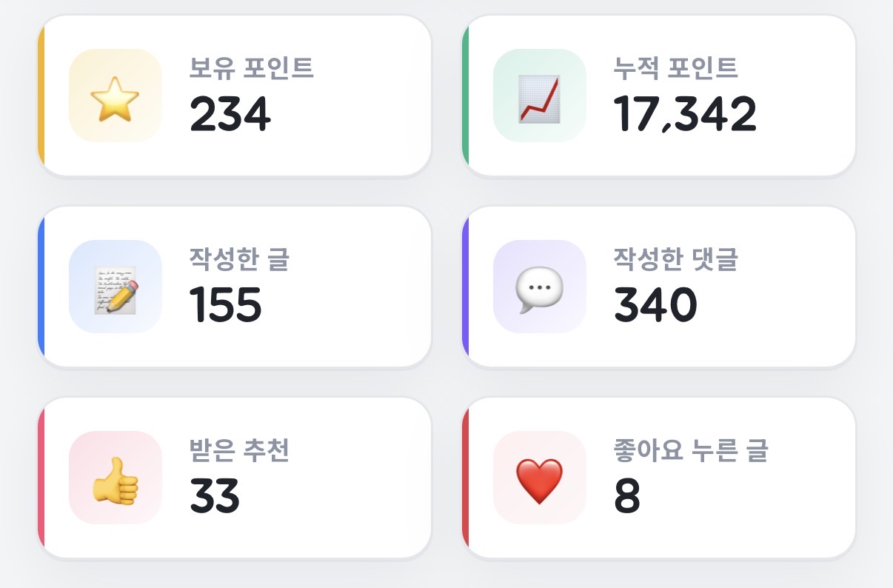Open the 보유 포인트 label
The height and width of the screenshot is (588, 893).
(252, 68)
